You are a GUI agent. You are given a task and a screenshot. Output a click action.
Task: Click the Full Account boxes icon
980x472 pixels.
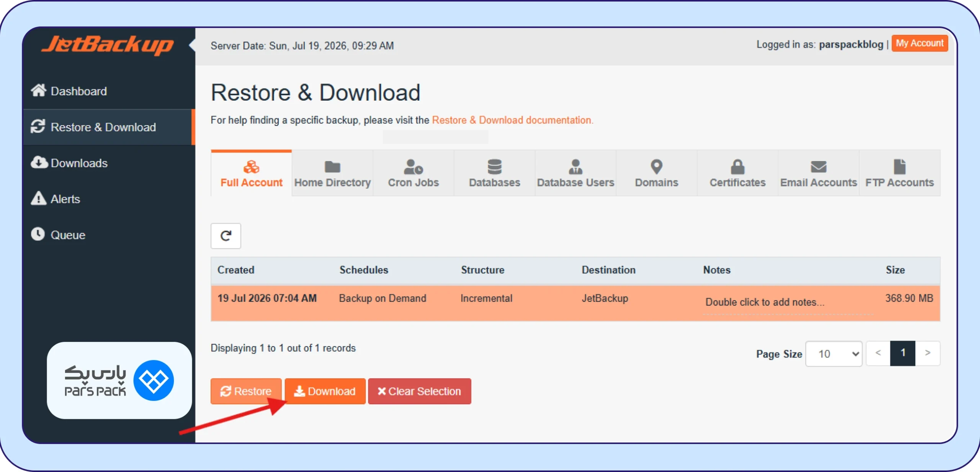252,167
